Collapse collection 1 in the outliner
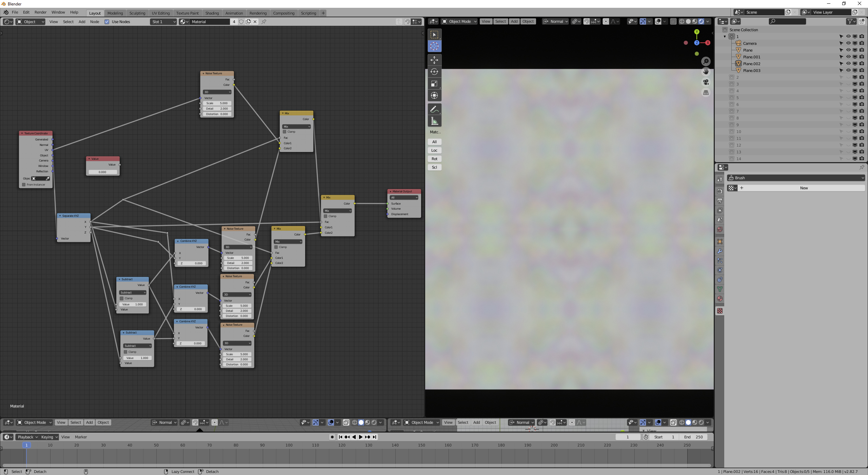Screen dimensions: 868x475 click(725, 36)
